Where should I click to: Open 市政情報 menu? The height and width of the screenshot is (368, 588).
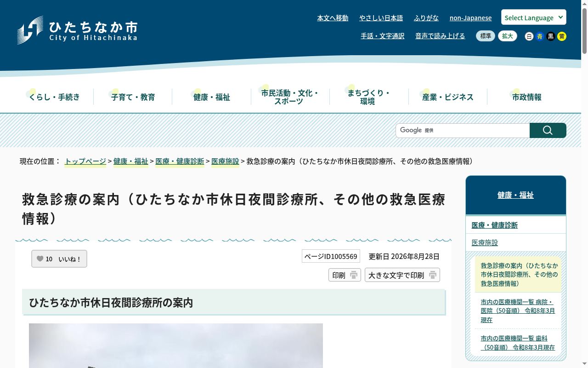(x=527, y=97)
